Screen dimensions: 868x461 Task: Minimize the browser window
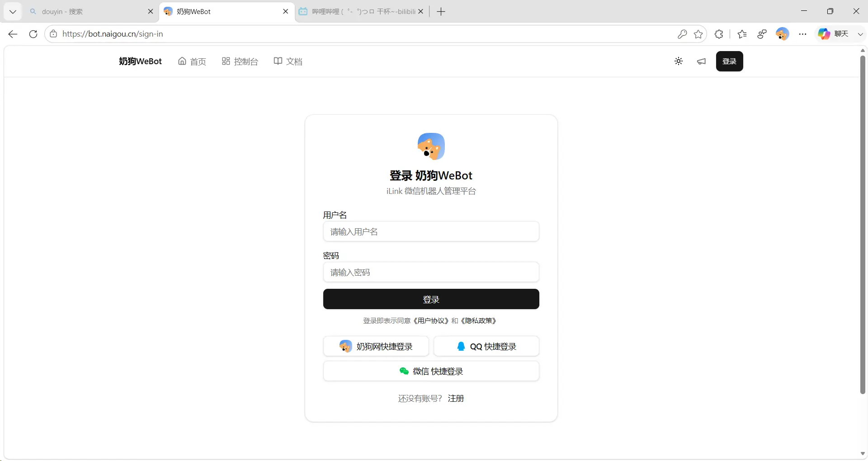[804, 11]
